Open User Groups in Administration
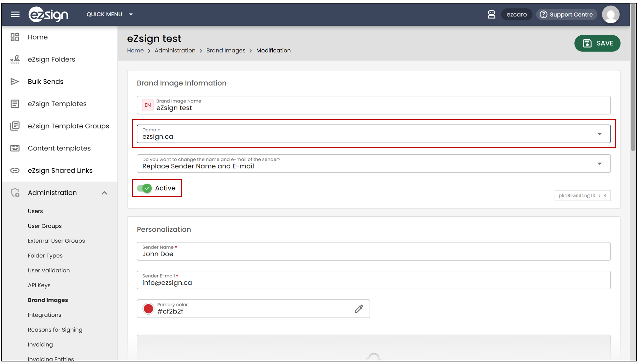638x364 pixels. tap(45, 226)
